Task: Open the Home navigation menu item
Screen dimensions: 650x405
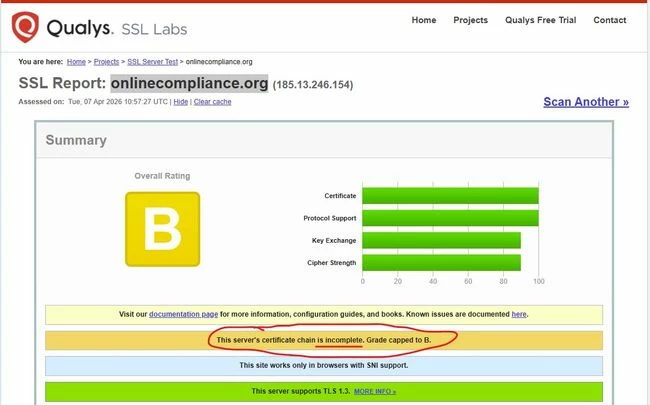Action: pyautogui.click(x=424, y=20)
